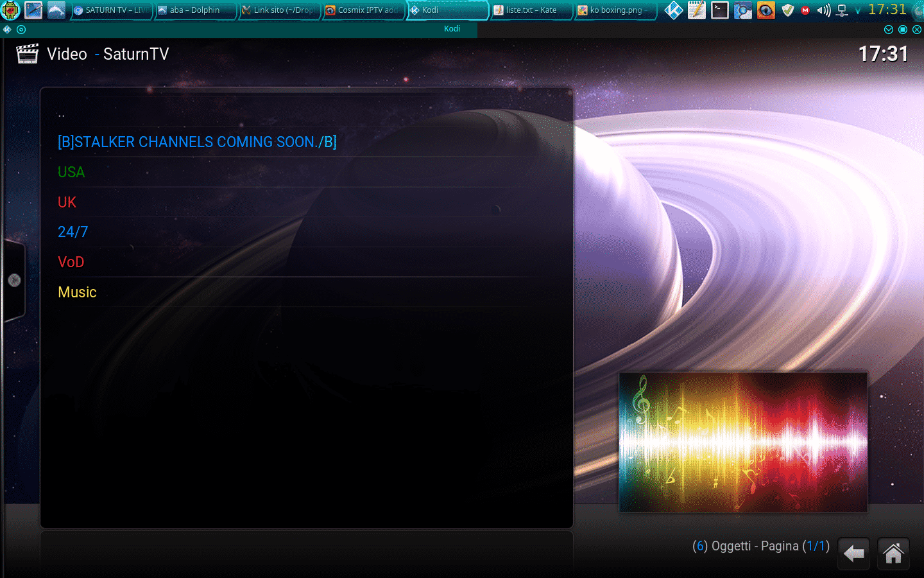Screen dimensions: 924x578
Task: Click the music waveform thumbnail preview
Action: [743, 442]
